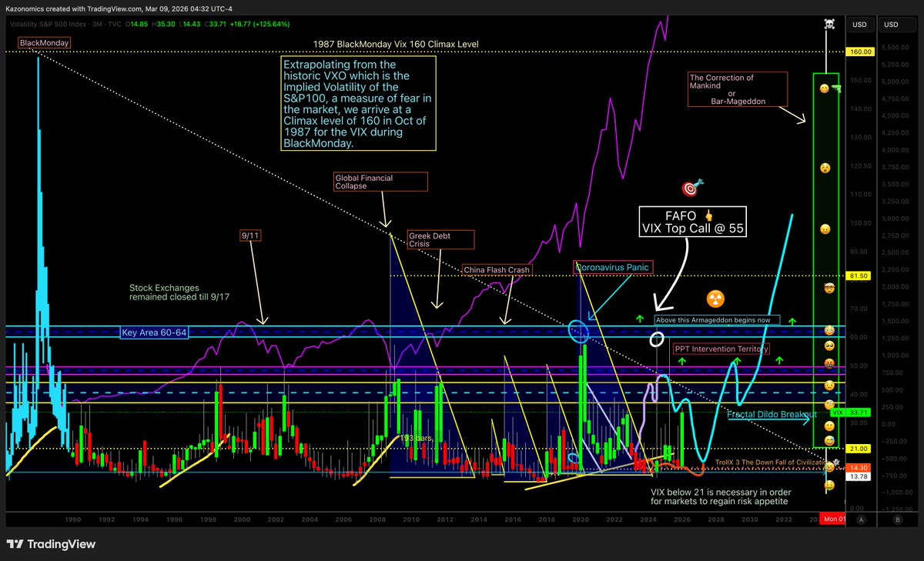Click the TradingView logo
Image resolution: width=924 pixels, height=561 pixels.
coord(51,544)
